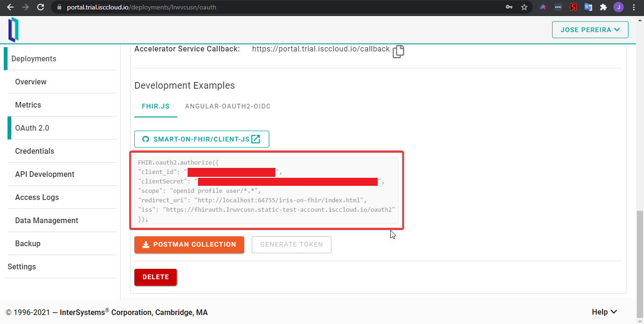Image resolution: width=644 pixels, height=324 pixels.
Task: Open SMART-ON-FHIR/CLIENT-JS GitHub link
Action: point(202,139)
